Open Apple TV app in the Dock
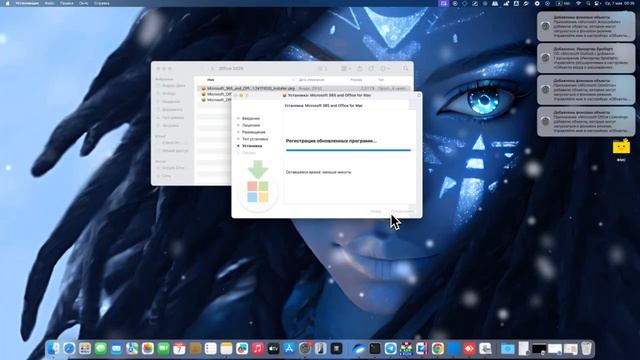This screenshot has width=640, height=360. (x=273, y=349)
